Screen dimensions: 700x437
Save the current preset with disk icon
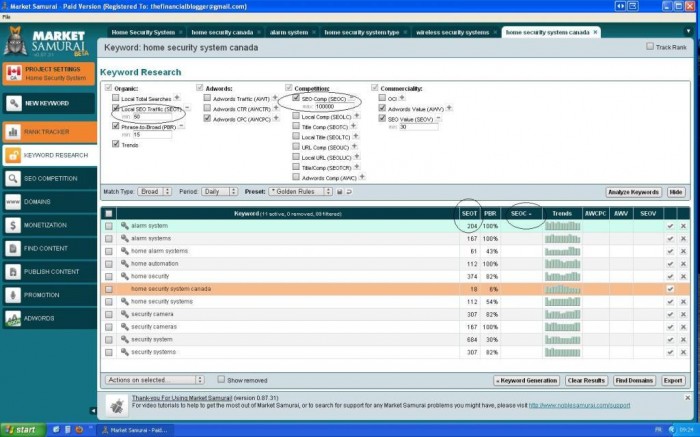(339, 191)
